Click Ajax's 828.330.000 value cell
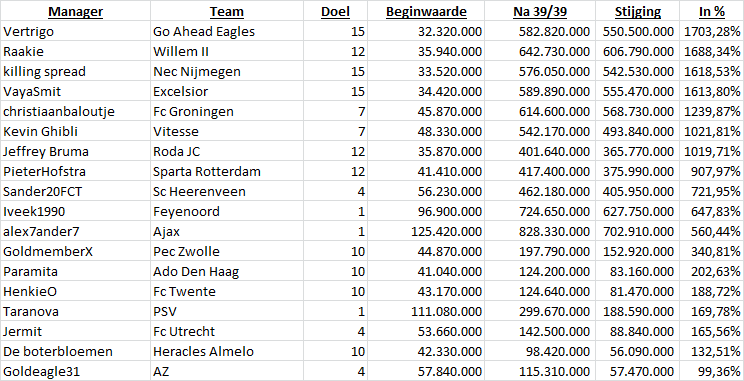 (x=540, y=231)
